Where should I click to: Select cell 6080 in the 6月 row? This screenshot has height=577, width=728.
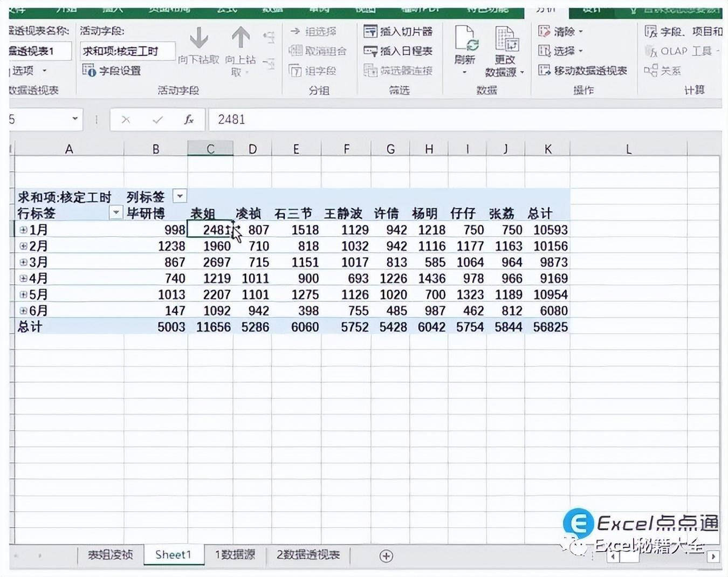click(547, 311)
